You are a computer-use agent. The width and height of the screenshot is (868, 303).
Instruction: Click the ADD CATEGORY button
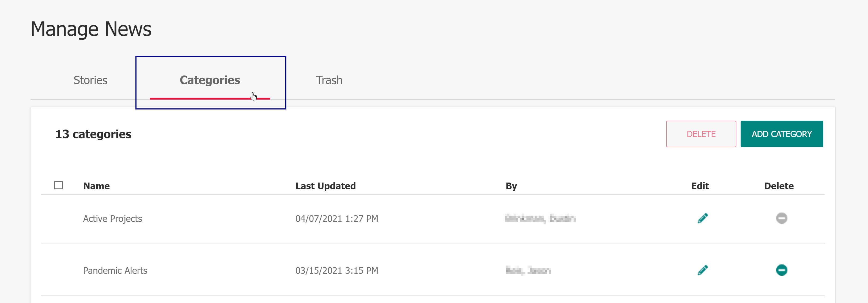coord(781,134)
